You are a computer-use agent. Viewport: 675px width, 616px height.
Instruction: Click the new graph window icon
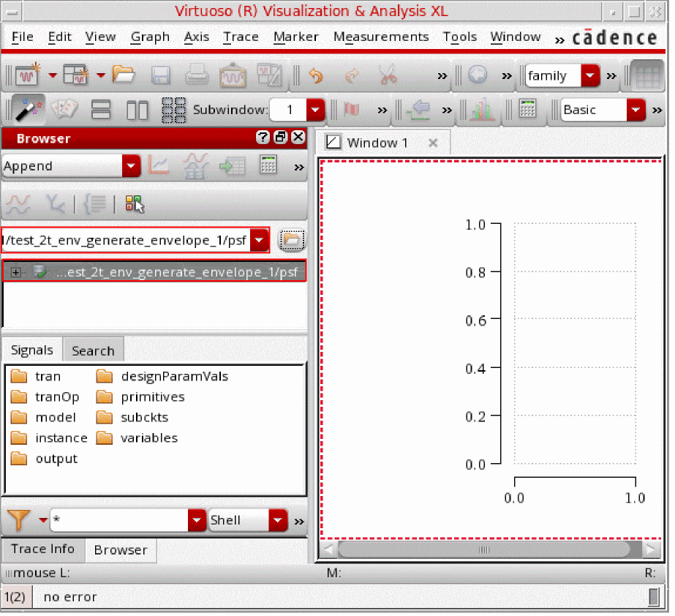(29, 75)
